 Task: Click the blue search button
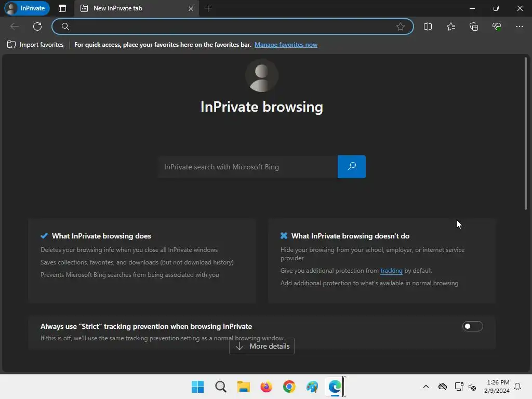(352, 167)
